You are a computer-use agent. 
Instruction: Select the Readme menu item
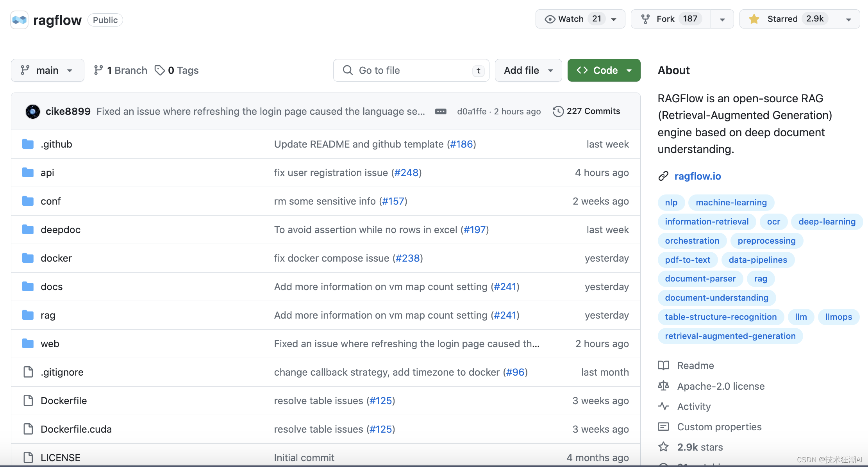click(x=694, y=365)
